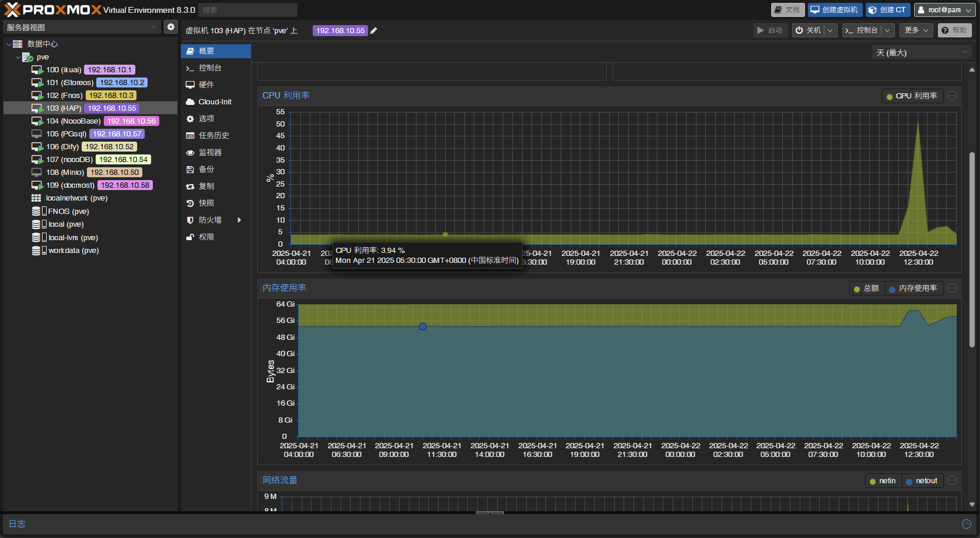980x538 pixels.
Task: Collapse the CPU usage chart panel
Action: click(x=952, y=96)
